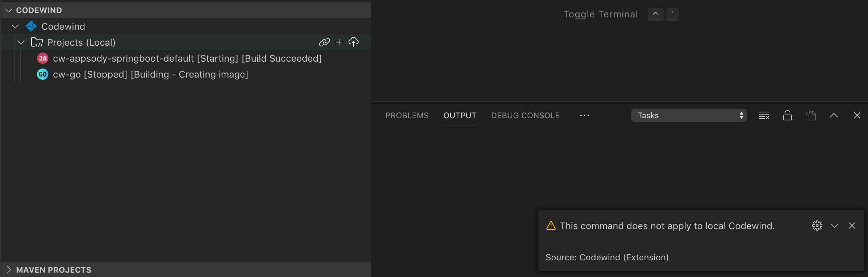
Task: Toggle the backtick key button beside Toggle Terminal
Action: (673, 14)
